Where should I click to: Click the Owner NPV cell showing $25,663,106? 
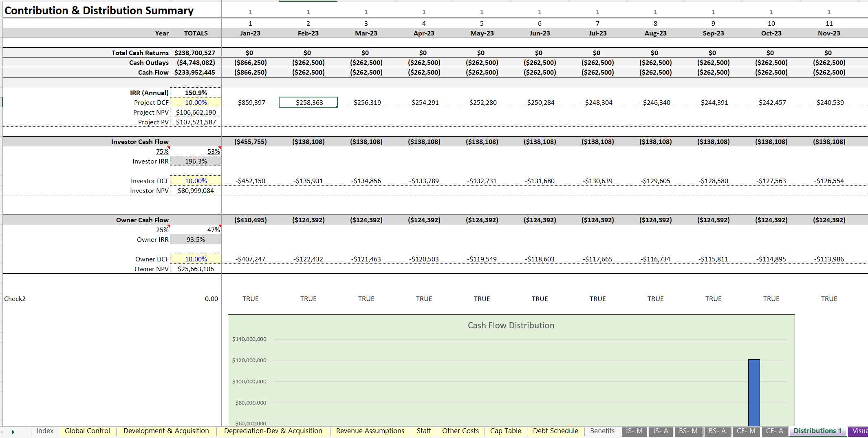(196, 269)
